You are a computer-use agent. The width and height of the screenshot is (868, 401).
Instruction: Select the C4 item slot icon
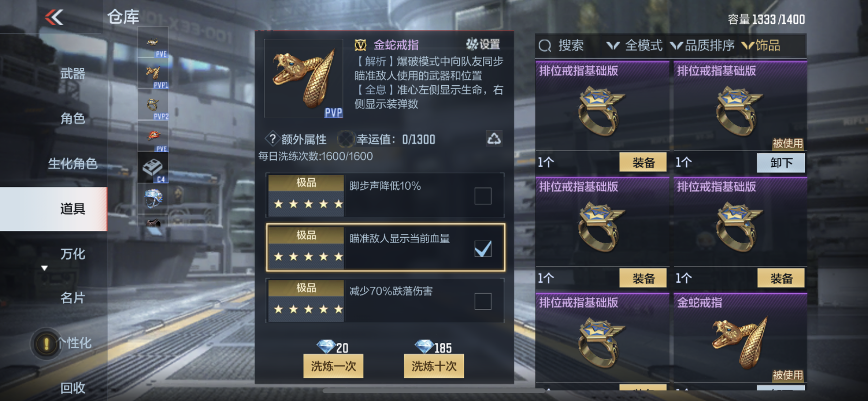click(x=153, y=168)
